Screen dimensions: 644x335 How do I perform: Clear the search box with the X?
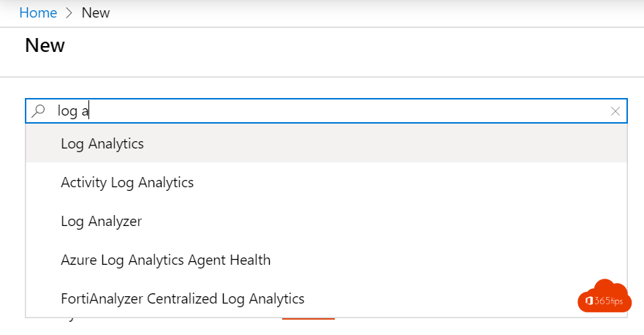(x=615, y=111)
